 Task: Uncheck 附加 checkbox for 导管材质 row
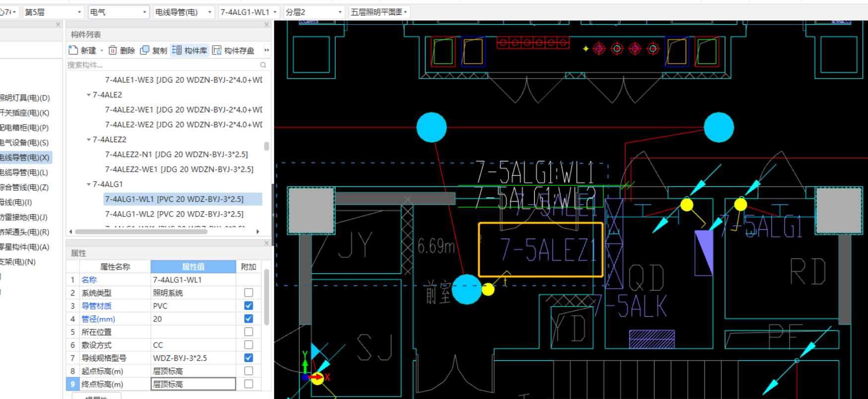[x=249, y=306]
